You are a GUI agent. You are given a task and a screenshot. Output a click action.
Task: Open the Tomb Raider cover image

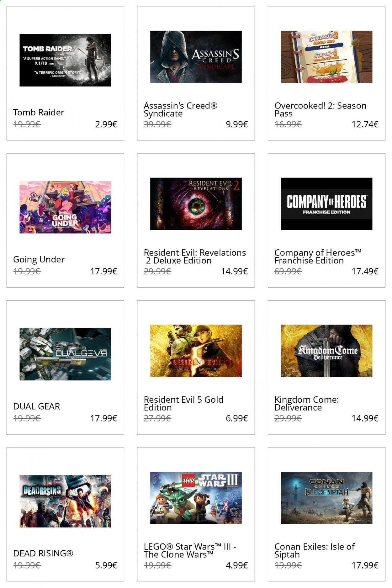(65, 60)
